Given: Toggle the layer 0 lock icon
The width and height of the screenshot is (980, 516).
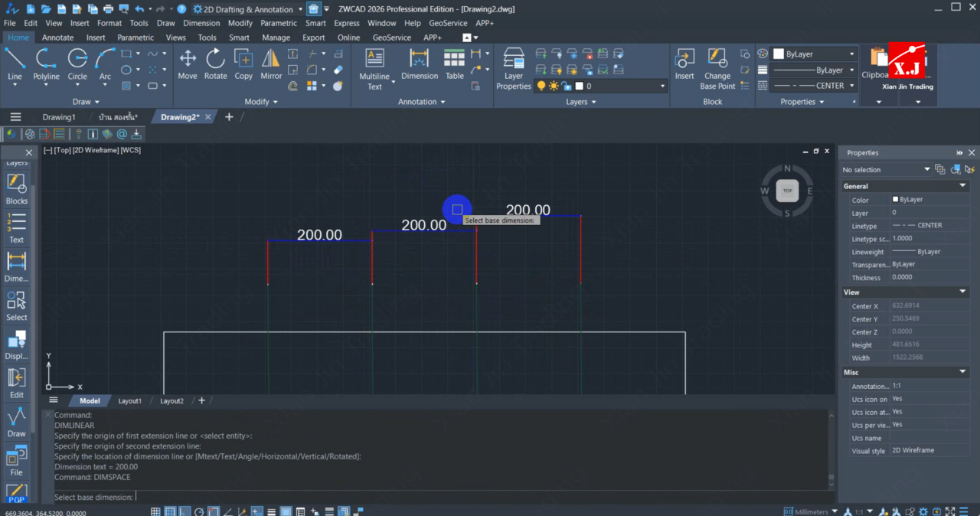Looking at the screenshot, I should pos(566,86).
